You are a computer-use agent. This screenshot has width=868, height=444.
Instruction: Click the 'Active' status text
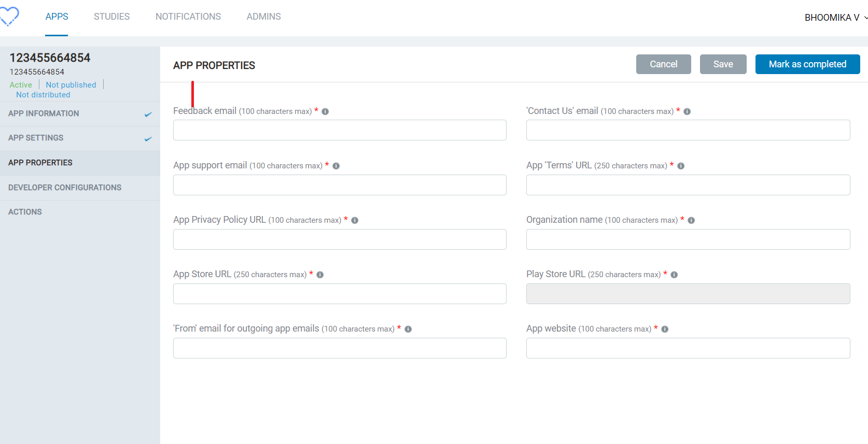click(x=21, y=85)
